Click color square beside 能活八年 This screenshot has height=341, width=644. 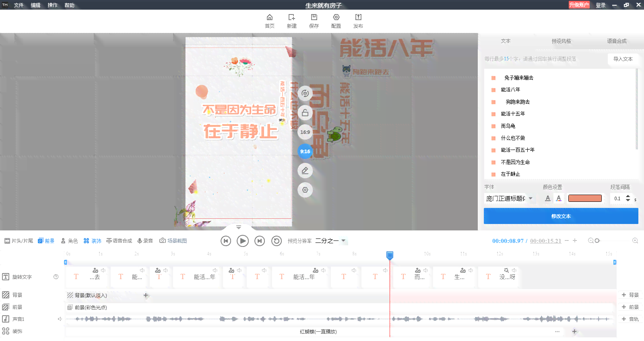[493, 90]
